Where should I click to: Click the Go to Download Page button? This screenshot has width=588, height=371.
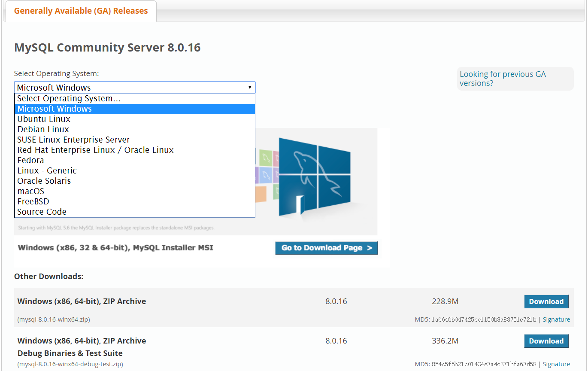pyautogui.click(x=327, y=248)
